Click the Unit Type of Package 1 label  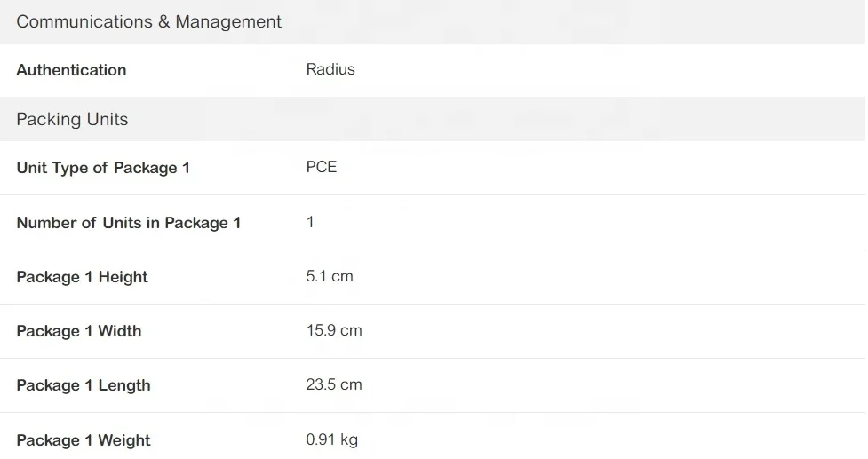(x=103, y=168)
